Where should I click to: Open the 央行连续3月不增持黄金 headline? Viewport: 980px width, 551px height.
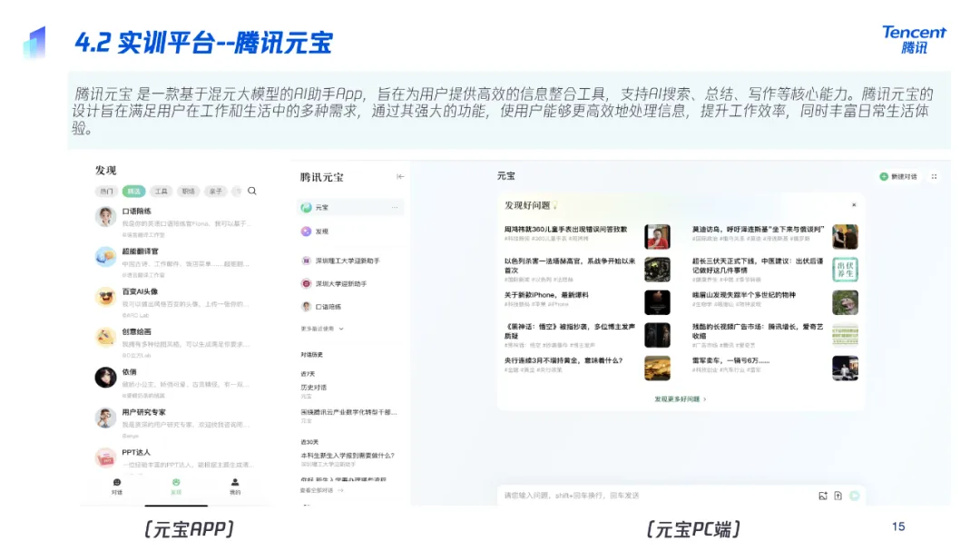click(563, 361)
